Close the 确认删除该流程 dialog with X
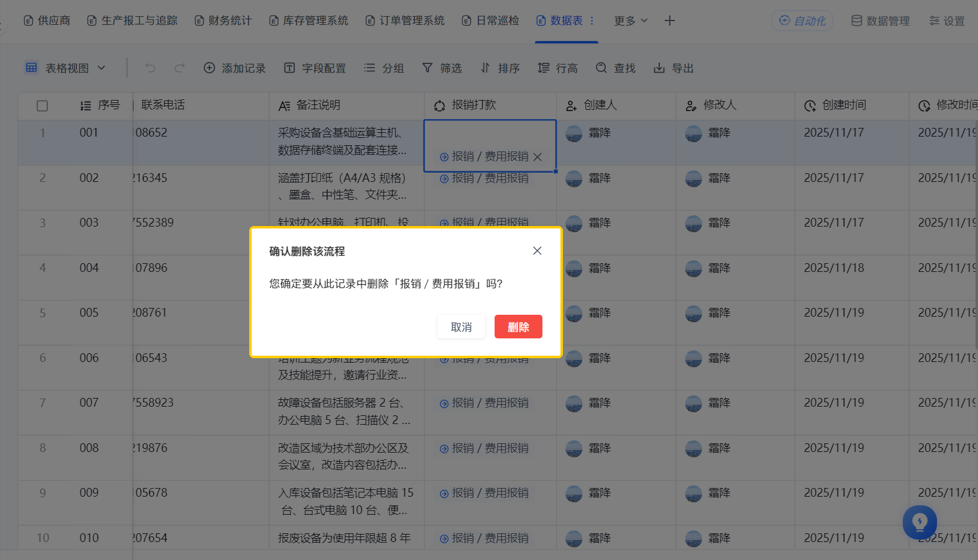This screenshot has width=978, height=560. (537, 251)
